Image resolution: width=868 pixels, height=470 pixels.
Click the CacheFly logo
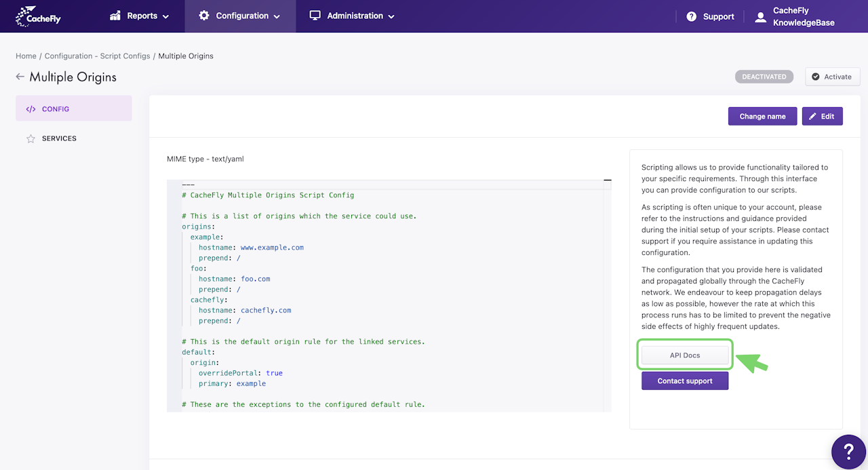click(38, 16)
